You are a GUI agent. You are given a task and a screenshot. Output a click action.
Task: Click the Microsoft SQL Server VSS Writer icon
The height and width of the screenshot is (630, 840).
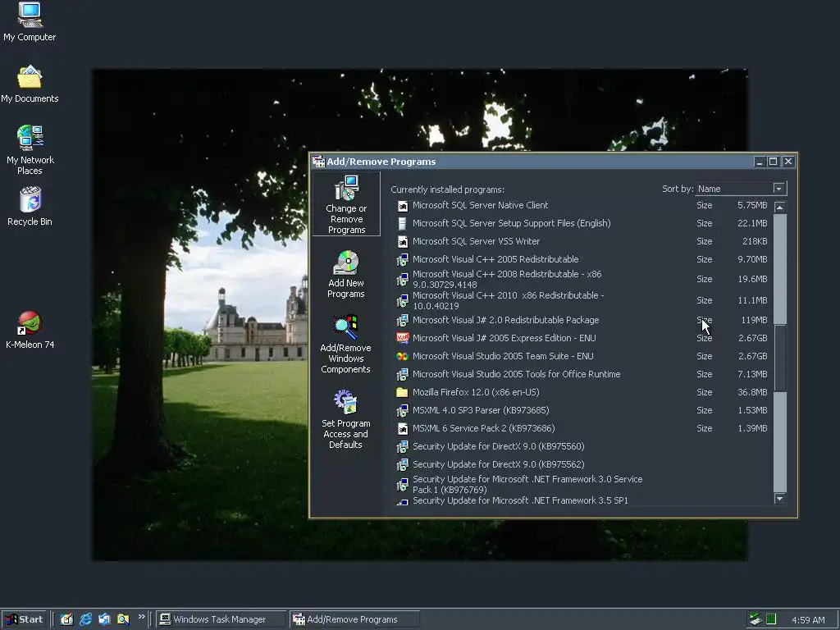tap(402, 242)
